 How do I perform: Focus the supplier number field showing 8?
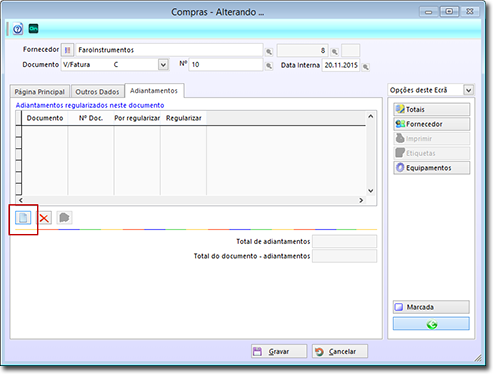pos(302,50)
